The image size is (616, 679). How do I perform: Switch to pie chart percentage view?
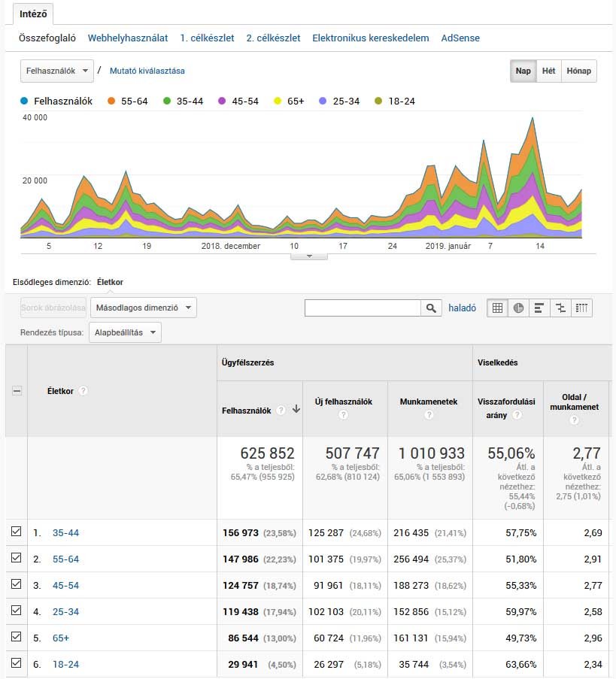518,308
